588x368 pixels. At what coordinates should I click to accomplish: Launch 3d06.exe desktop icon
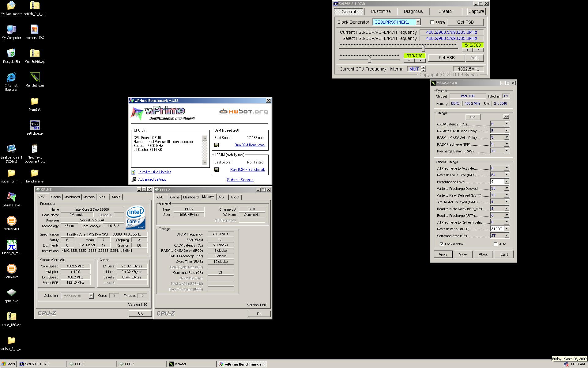11,271
